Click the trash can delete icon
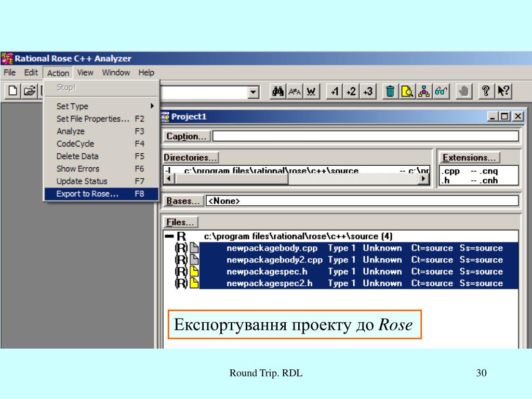Image resolution: width=532 pixels, height=399 pixels. click(390, 91)
